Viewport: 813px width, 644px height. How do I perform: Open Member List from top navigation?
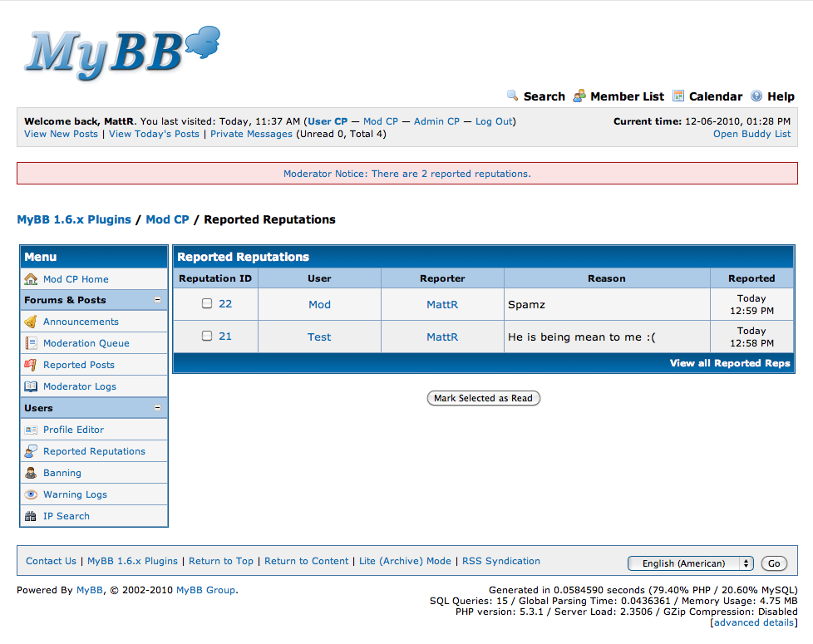(627, 96)
